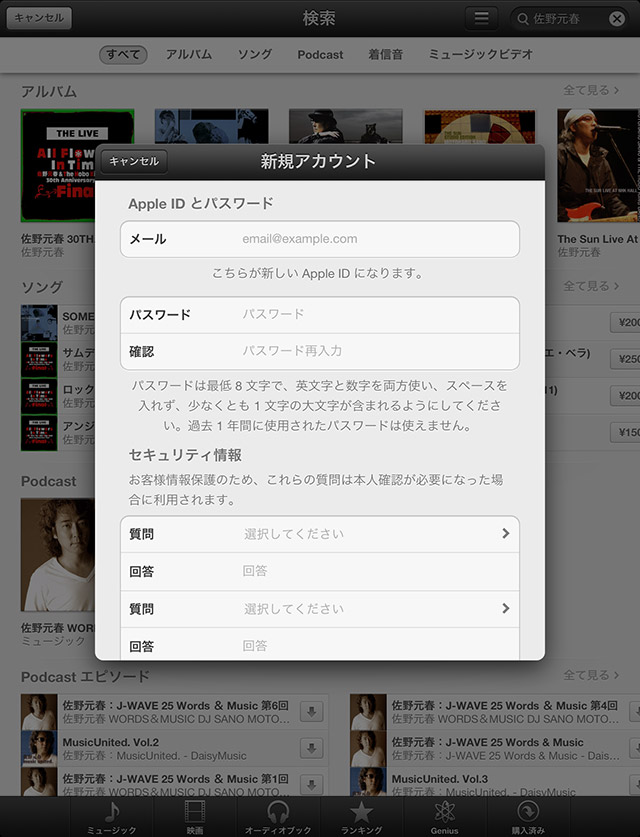Select the 佐野元春 30TH album title
This screenshot has width=640, height=837.
(x=58, y=239)
